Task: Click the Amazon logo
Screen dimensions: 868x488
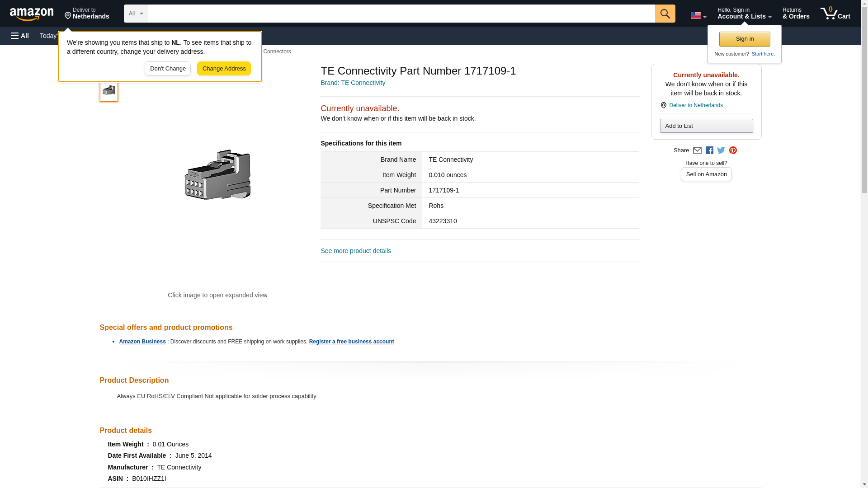Action: pyautogui.click(x=32, y=14)
